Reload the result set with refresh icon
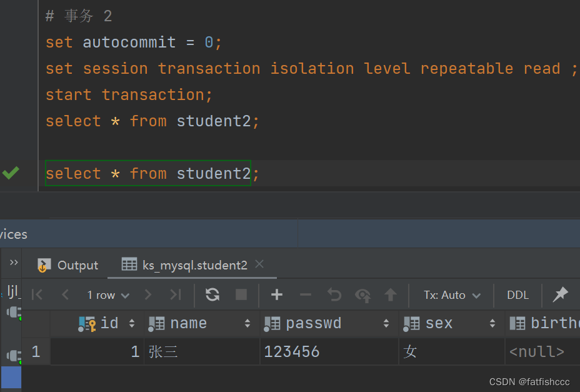580x392 pixels. pos(212,294)
